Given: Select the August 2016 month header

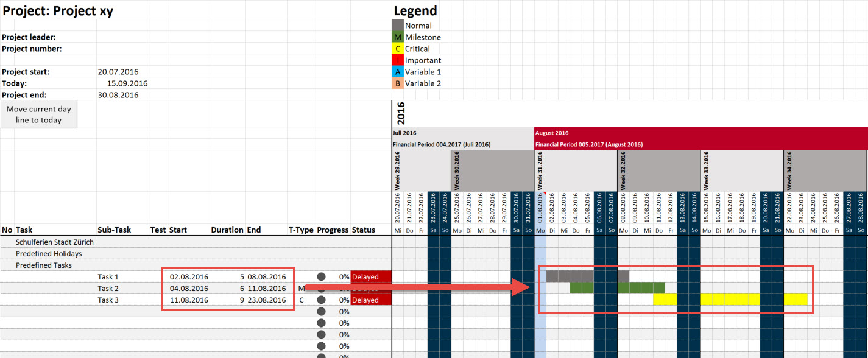Looking at the screenshot, I should (x=701, y=133).
